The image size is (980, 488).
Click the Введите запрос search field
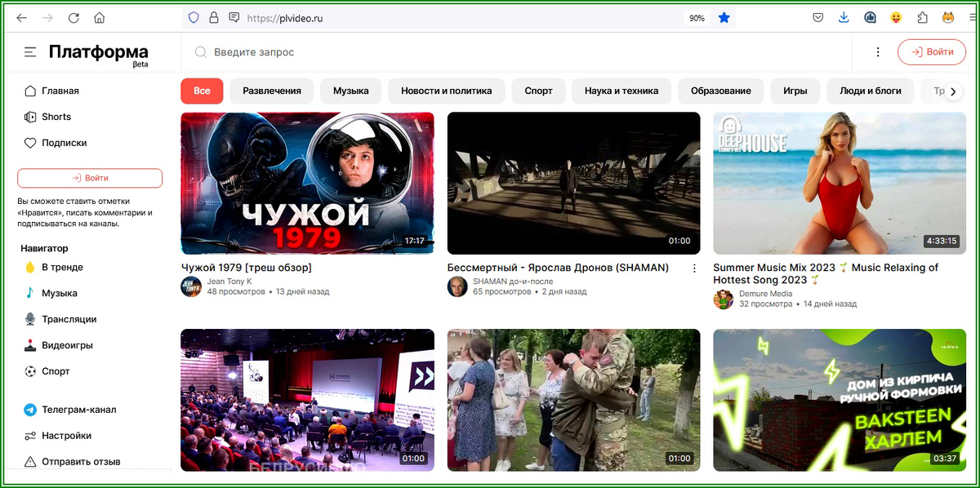click(523, 52)
